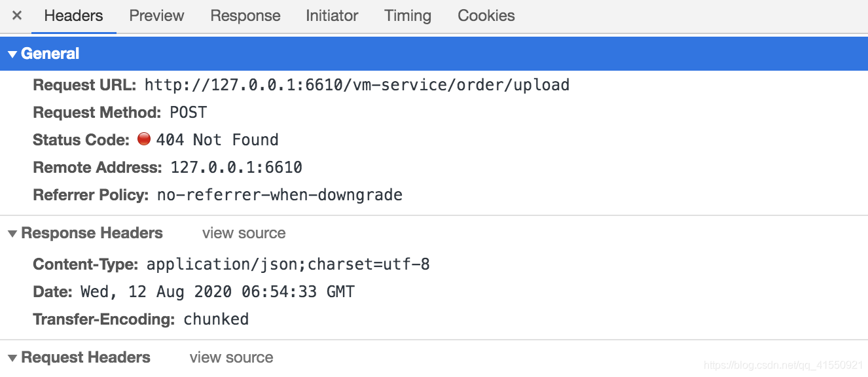Click the Transfer-Encoding chunked value
868x377 pixels.
216,319
